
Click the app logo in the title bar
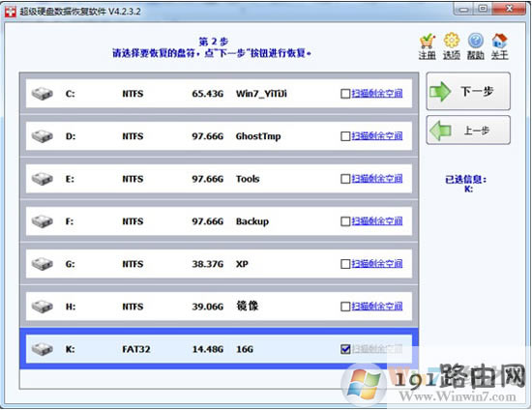11,13
